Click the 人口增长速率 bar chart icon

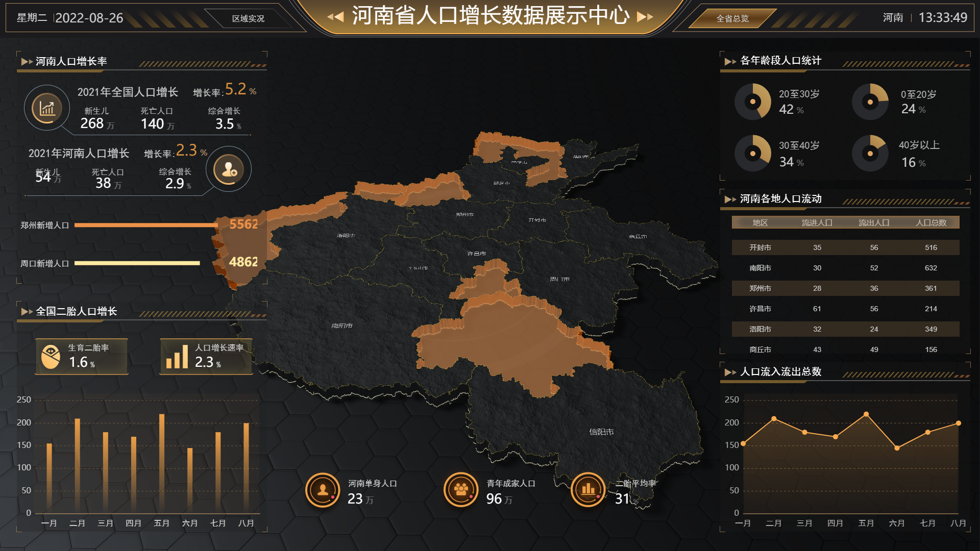[x=177, y=357]
